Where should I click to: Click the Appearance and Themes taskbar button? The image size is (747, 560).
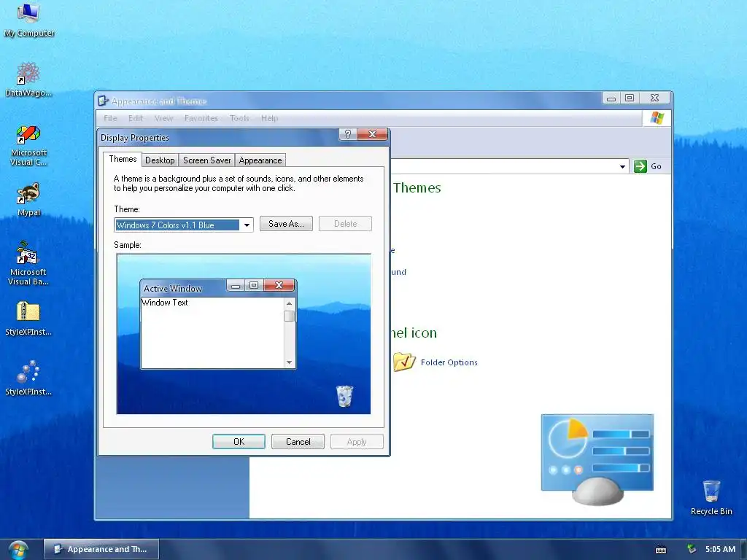[x=101, y=549]
